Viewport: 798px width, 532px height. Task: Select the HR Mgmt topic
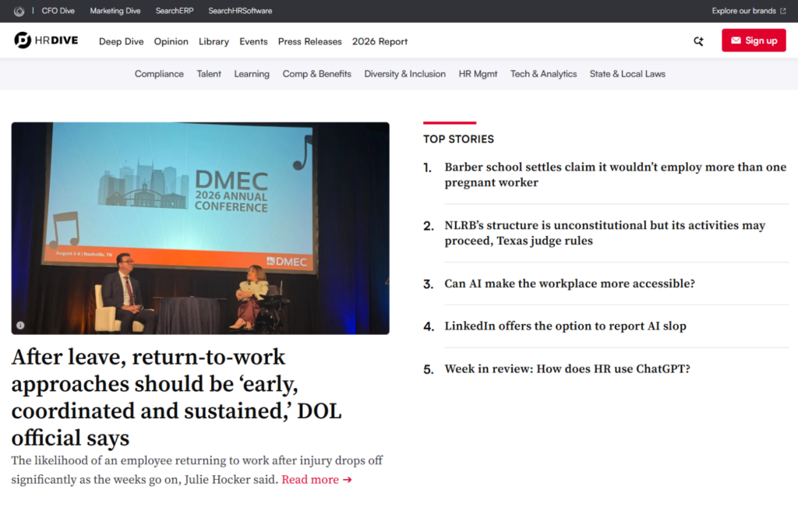[x=478, y=74]
